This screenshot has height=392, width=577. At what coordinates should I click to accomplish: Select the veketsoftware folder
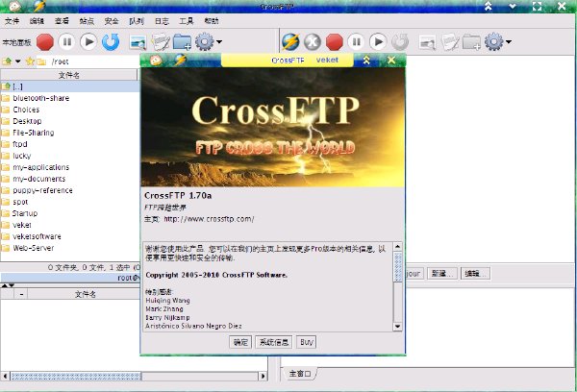pyautogui.click(x=70, y=236)
